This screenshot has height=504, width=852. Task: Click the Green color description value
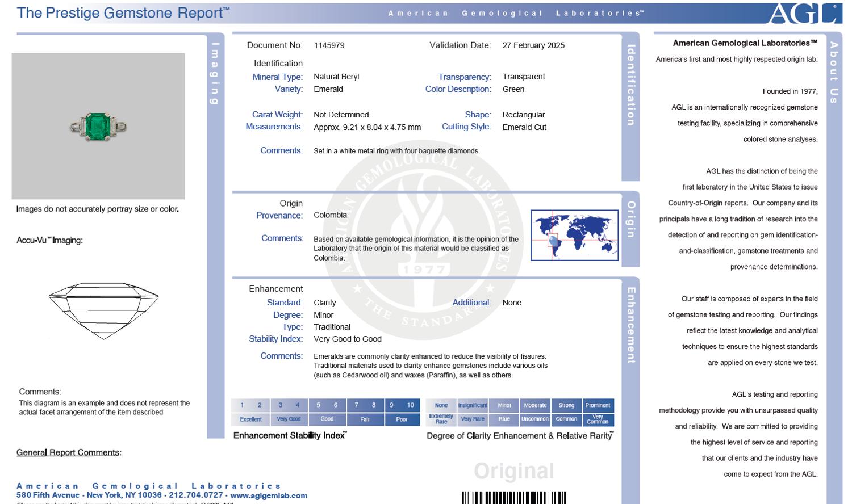(x=513, y=89)
